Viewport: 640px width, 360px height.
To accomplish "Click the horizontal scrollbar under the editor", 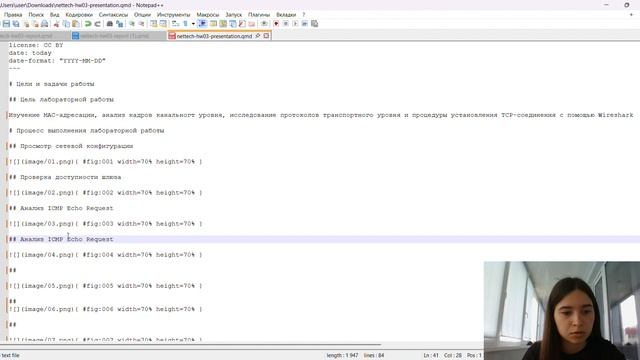I will (x=191, y=345).
